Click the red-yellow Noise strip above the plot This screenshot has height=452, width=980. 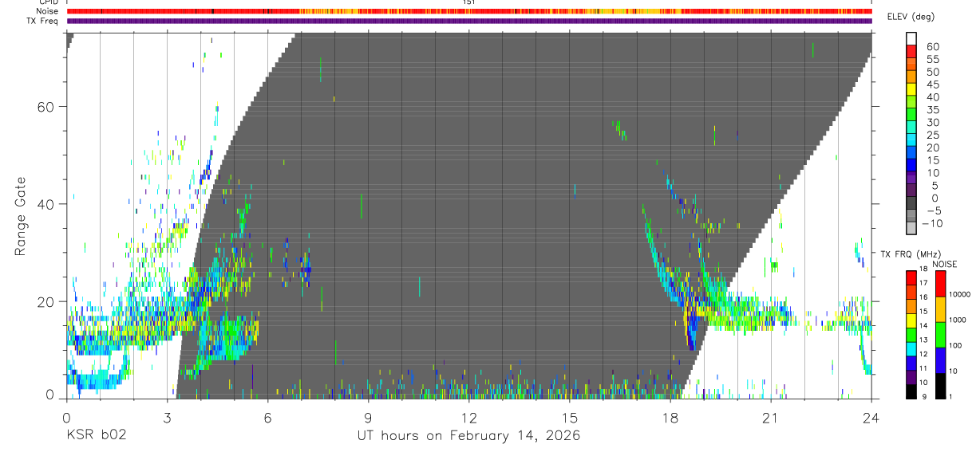(469, 11)
